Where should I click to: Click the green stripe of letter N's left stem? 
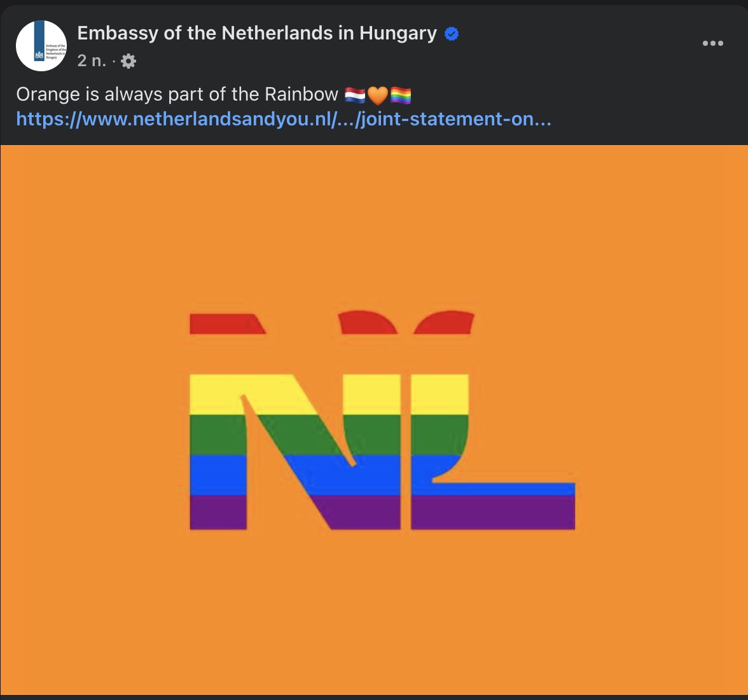coord(218,434)
